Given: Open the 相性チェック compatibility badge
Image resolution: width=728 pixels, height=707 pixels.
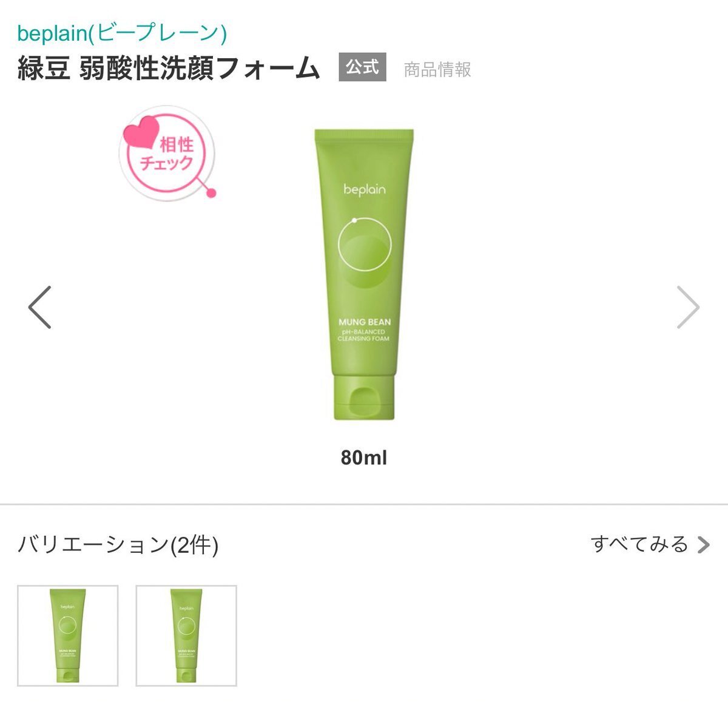Looking at the screenshot, I should click(x=167, y=153).
